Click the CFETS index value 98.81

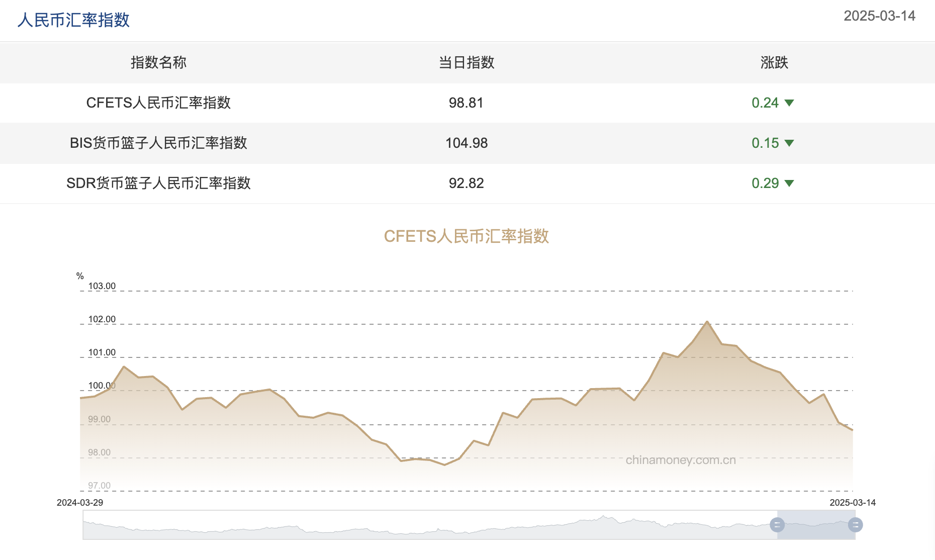[x=466, y=103]
